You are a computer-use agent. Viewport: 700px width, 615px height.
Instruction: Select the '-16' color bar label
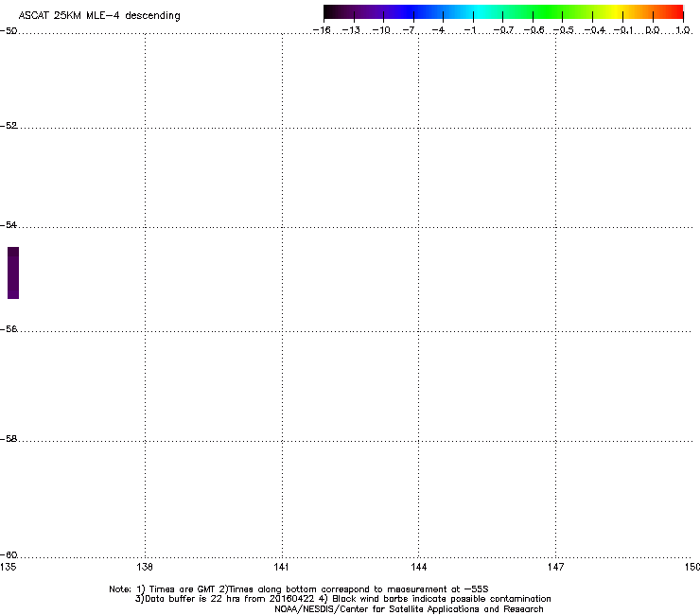(322, 30)
